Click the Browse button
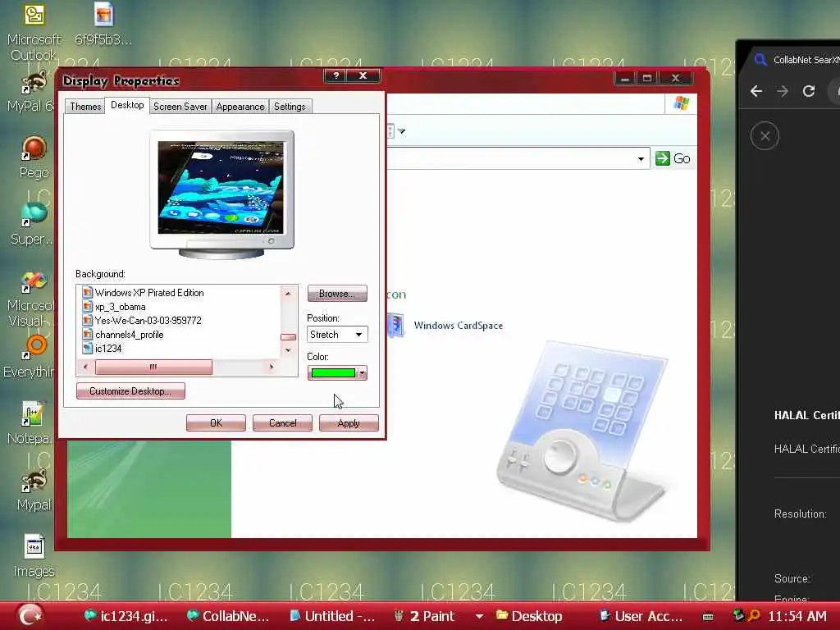 [337, 293]
